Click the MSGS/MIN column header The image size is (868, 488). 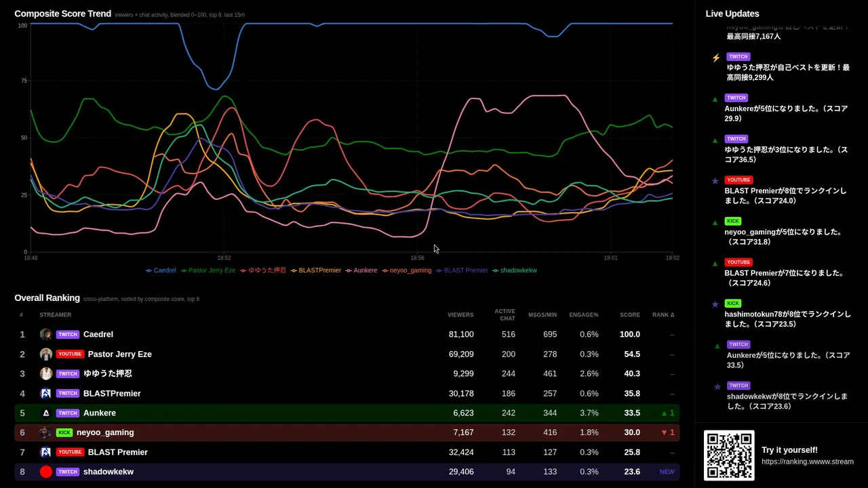pyautogui.click(x=542, y=315)
